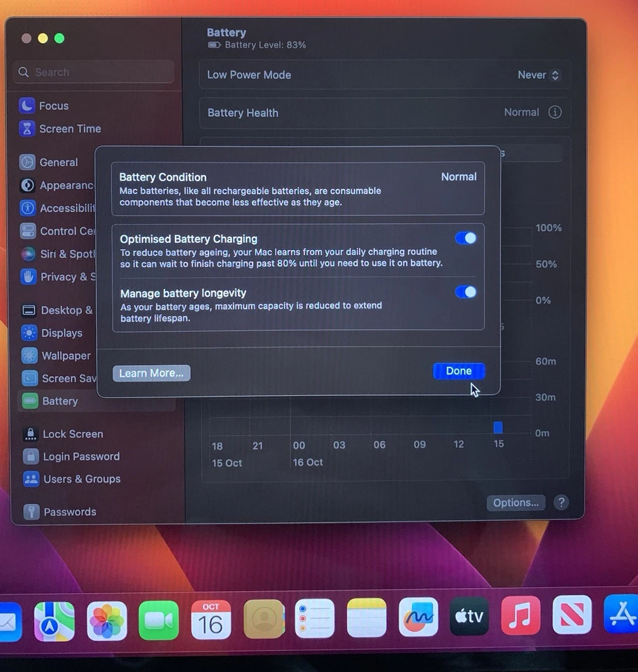Open Learn More about battery condition
This screenshot has width=638, height=672.
point(151,372)
